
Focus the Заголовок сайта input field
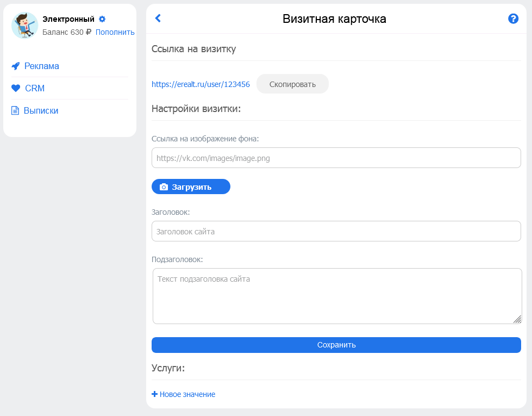[x=336, y=231]
